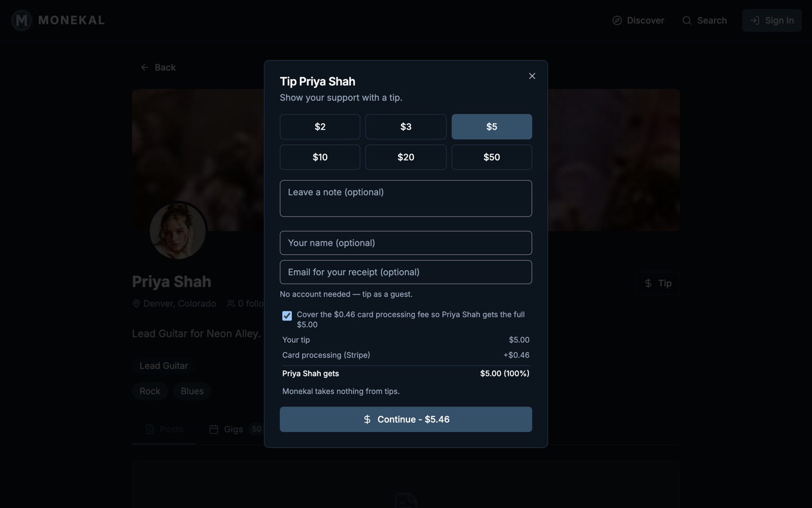Click the Priya Shah profile heading
The image size is (812, 508).
click(172, 281)
